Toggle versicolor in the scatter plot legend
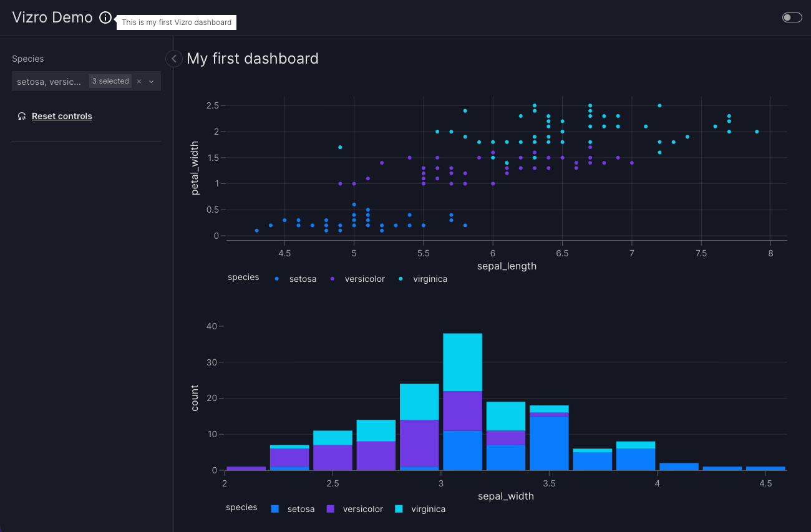811x532 pixels. point(358,279)
